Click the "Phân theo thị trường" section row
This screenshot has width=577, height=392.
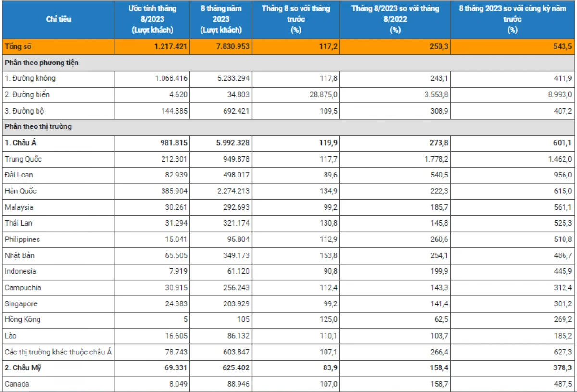(x=38, y=127)
